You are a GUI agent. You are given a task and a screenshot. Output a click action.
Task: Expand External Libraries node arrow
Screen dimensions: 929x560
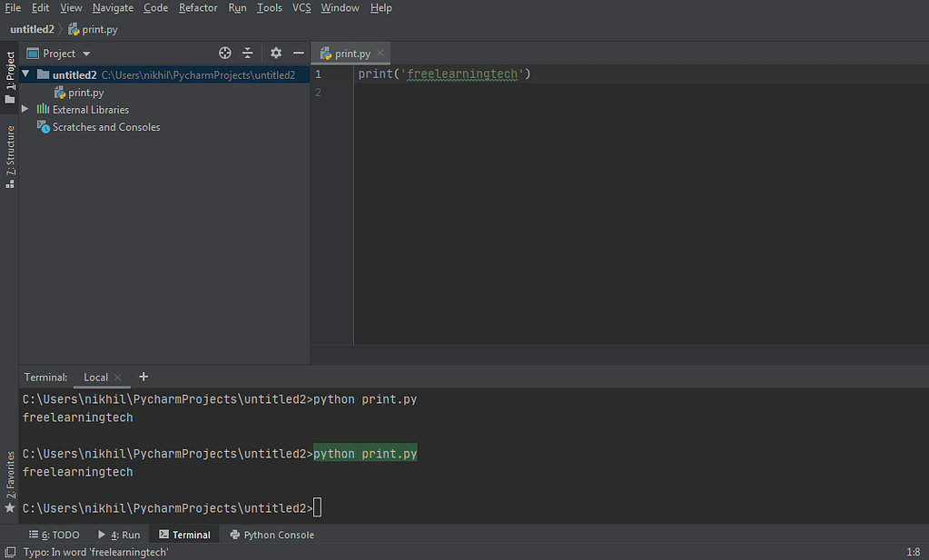[x=25, y=109]
